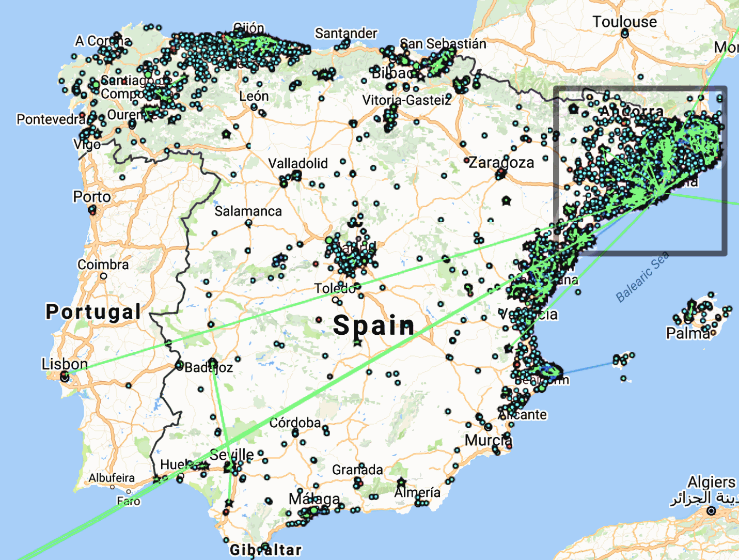
Task: Select the Santander city label
Action: click(346, 33)
